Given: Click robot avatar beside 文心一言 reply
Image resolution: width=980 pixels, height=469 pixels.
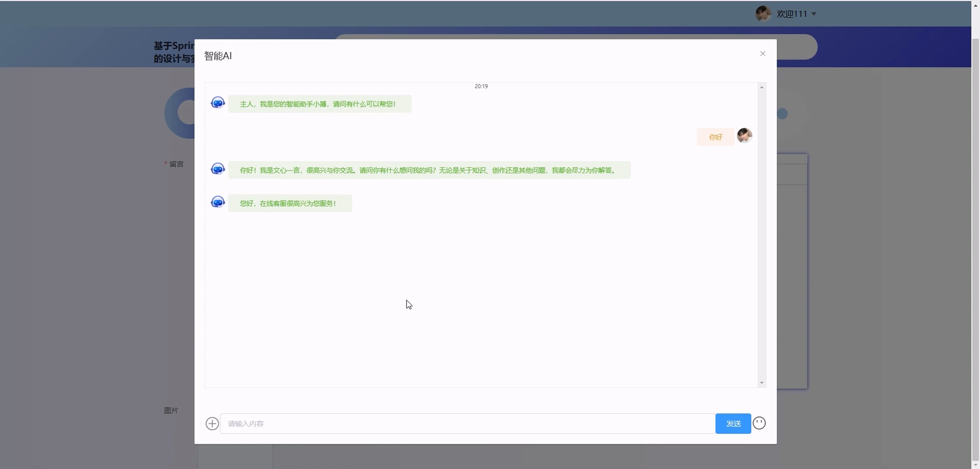Looking at the screenshot, I should [x=218, y=169].
